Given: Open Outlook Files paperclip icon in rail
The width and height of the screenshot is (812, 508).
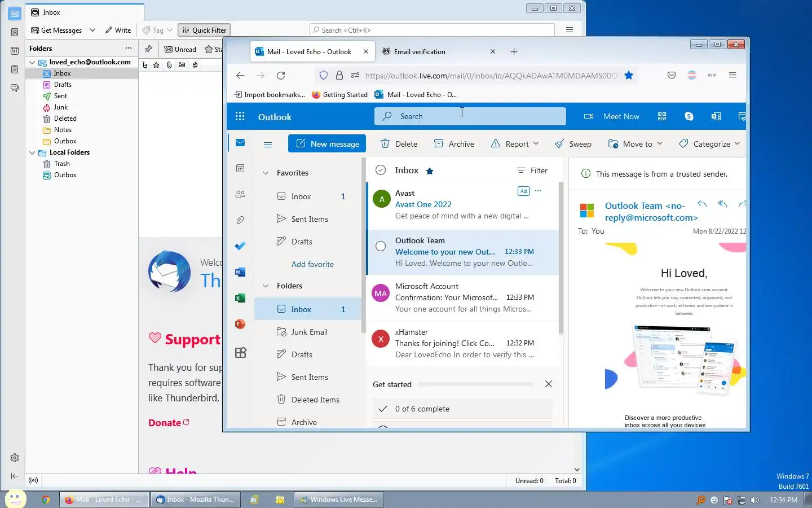Looking at the screenshot, I should tap(240, 220).
